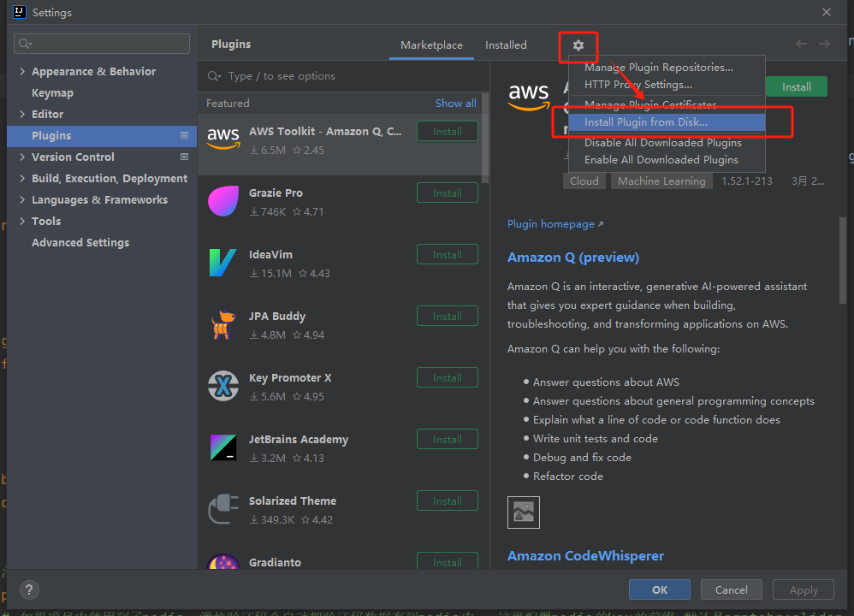Click the Grazie Pro plugin icon

[223, 201]
